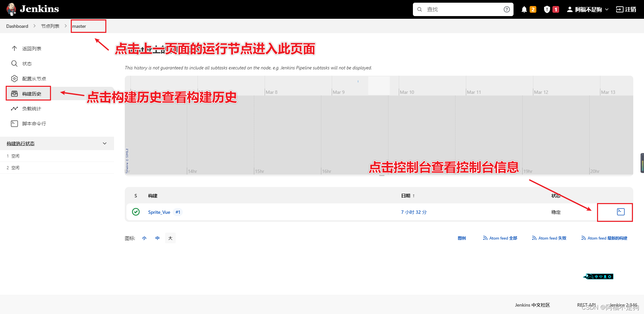Open 节点列表 breadcrumb
The width and height of the screenshot is (644, 314).
(x=50, y=26)
